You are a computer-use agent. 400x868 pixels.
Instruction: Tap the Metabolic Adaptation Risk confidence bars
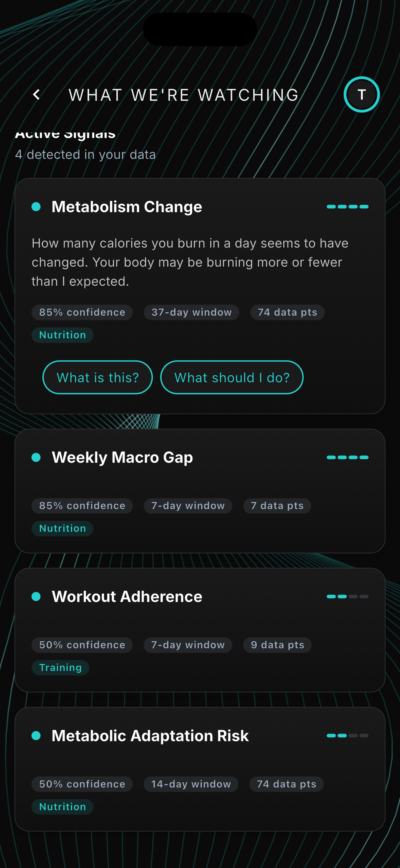347,735
